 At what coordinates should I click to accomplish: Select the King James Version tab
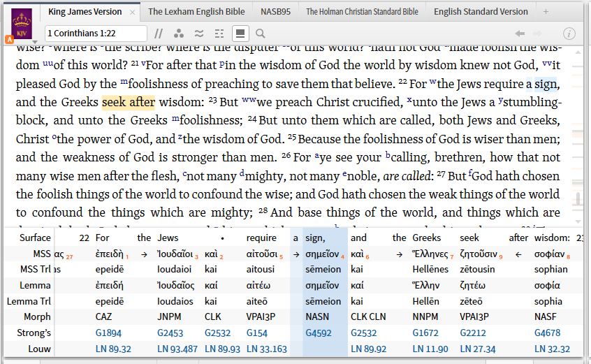coord(85,12)
